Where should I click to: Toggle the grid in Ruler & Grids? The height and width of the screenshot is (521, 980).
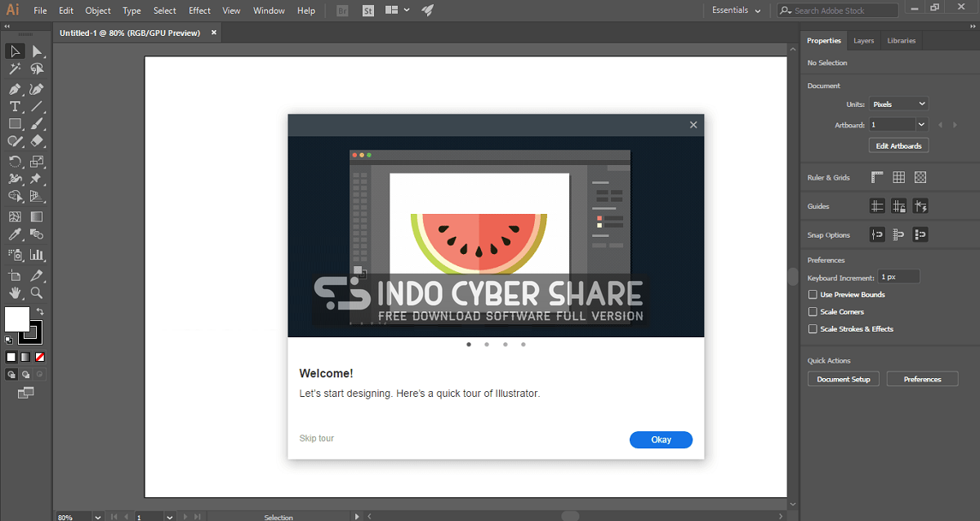coord(899,177)
